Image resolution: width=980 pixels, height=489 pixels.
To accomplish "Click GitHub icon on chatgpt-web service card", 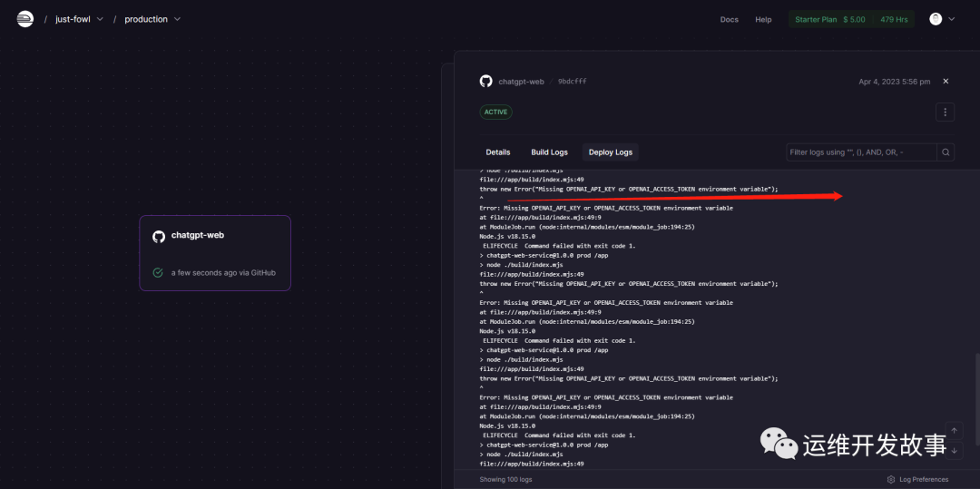I will 159,236.
